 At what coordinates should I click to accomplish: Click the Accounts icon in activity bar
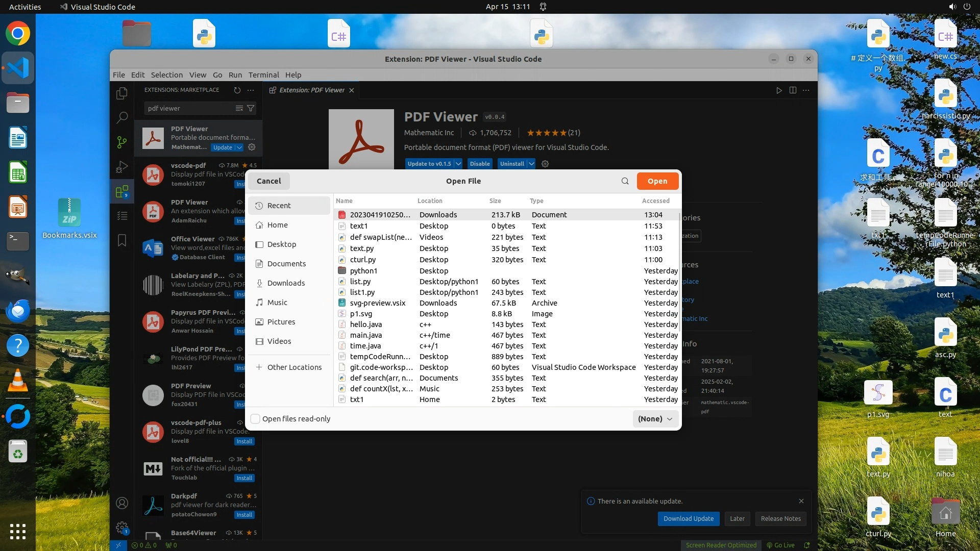coord(121,503)
